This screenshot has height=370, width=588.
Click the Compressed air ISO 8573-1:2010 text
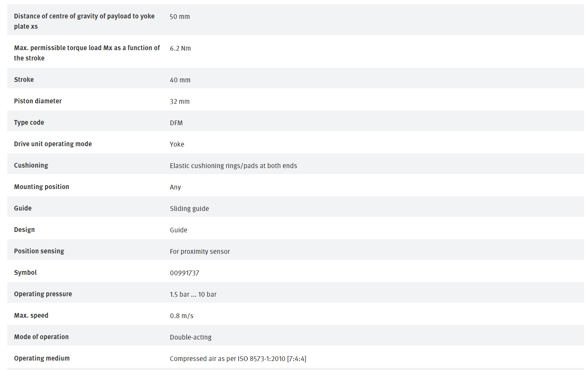(x=238, y=359)
